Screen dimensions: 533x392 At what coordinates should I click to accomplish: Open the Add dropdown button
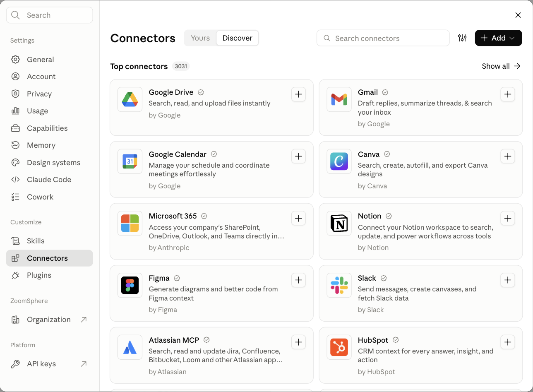(498, 38)
